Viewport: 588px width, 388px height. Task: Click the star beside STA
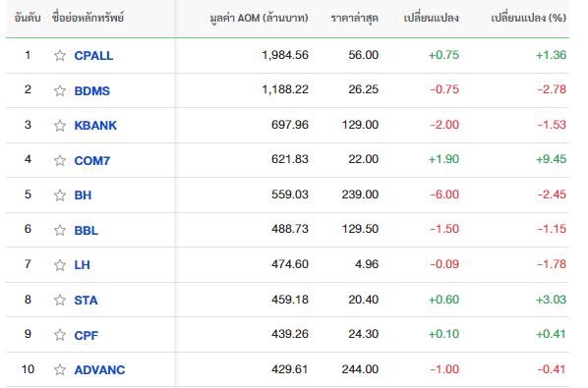pos(60,300)
